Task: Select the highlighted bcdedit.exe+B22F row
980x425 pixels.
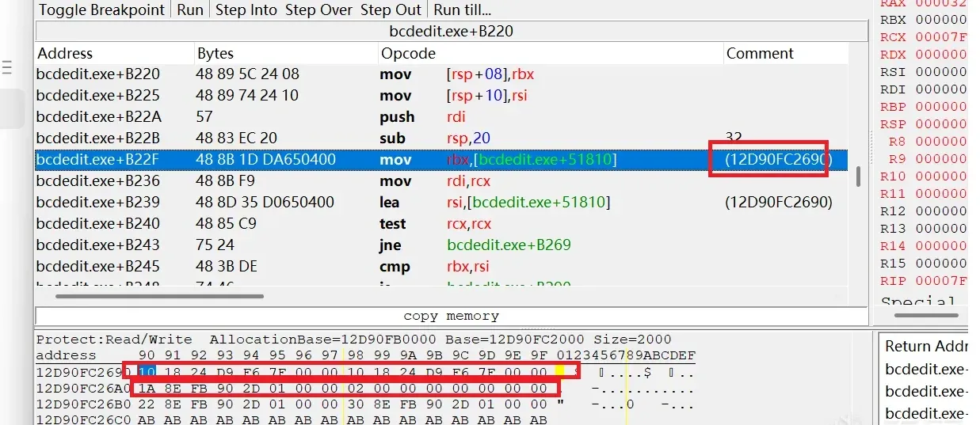Action: click(x=441, y=160)
